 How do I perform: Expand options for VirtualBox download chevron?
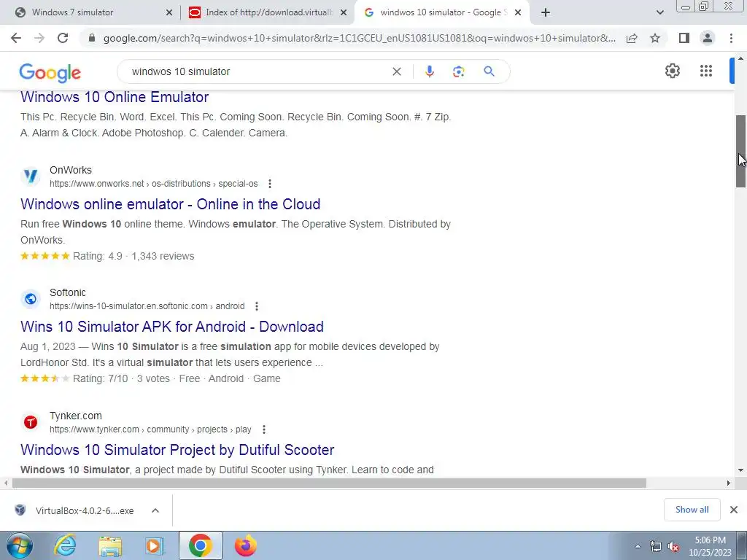[x=155, y=510]
